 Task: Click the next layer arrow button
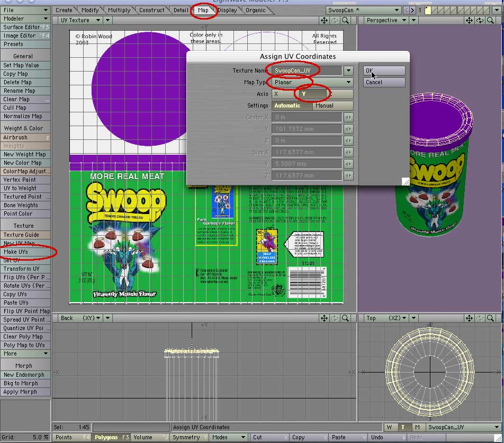tap(412, 10)
